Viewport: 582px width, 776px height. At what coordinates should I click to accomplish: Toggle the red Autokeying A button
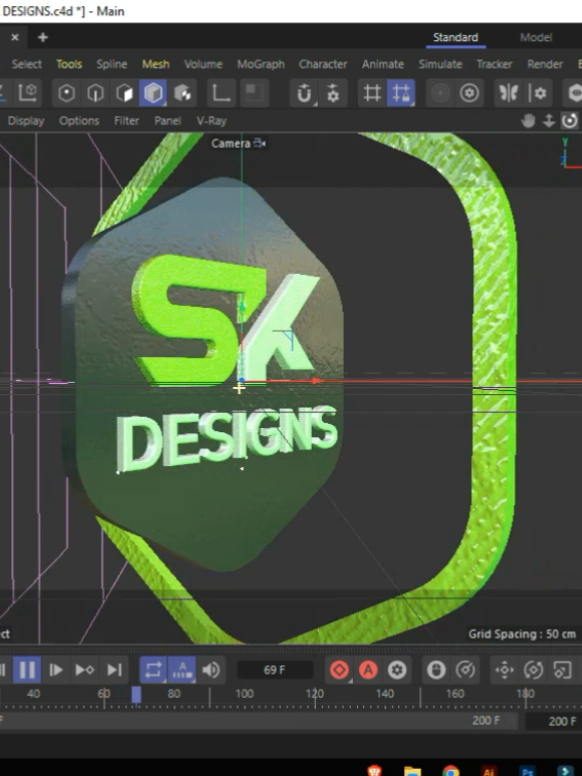[x=368, y=670]
